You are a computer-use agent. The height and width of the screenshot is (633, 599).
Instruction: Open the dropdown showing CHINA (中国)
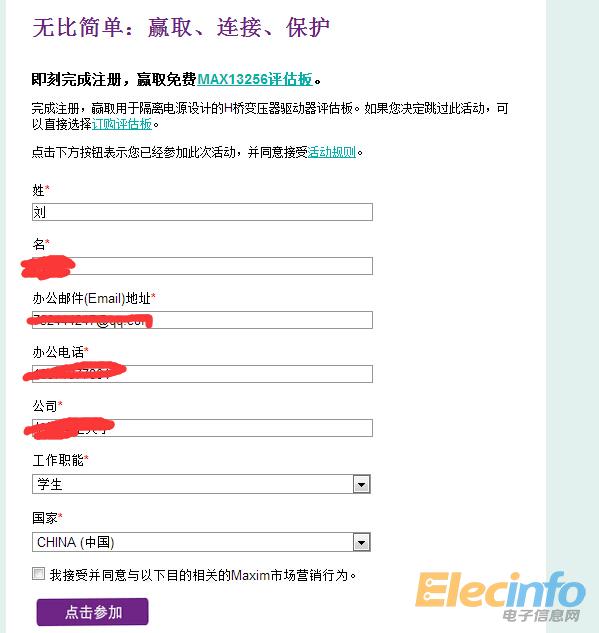201,542
